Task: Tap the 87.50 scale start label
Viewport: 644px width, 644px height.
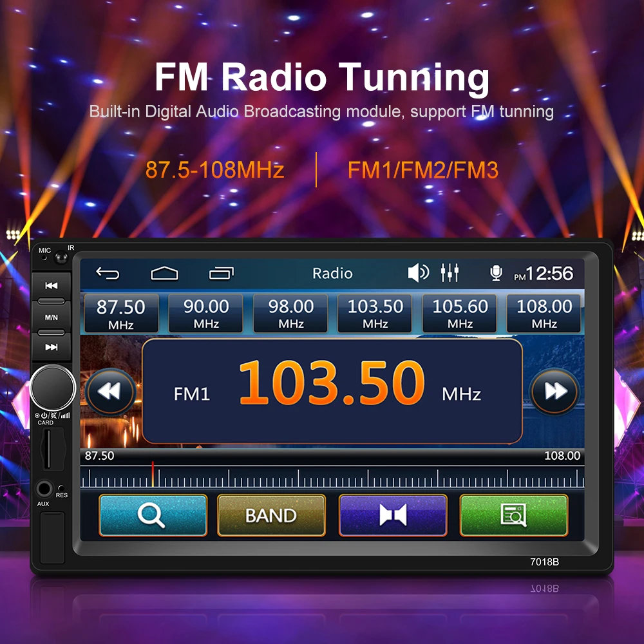Action: point(99,455)
